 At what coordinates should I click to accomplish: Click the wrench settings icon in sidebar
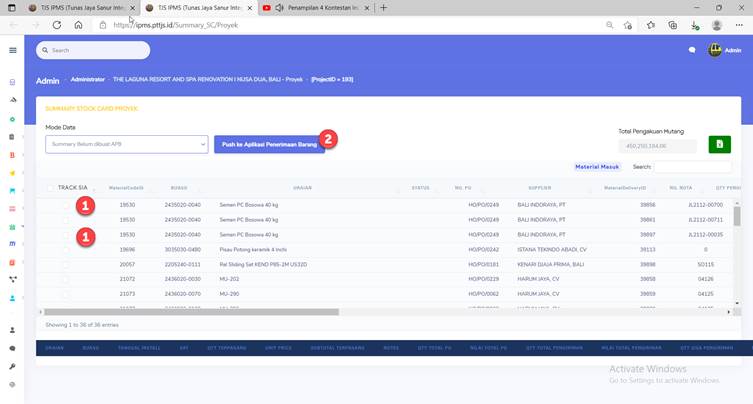(x=12, y=367)
